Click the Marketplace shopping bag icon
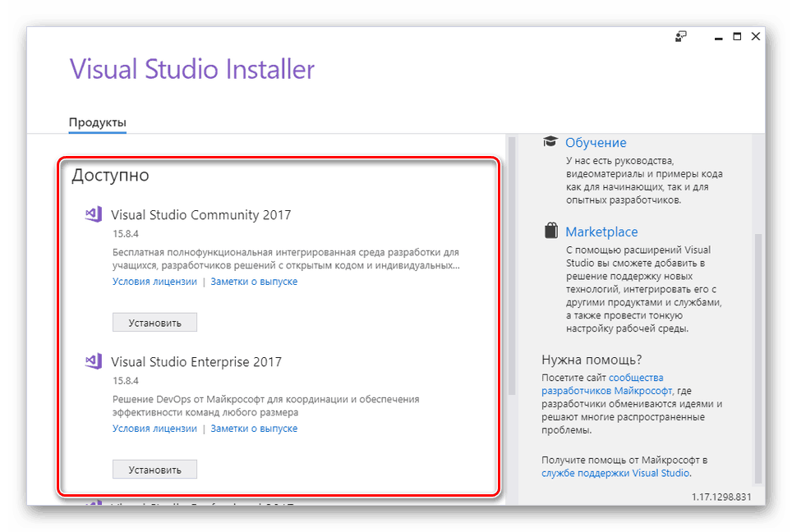The image size is (792, 532). coord(550,232)
